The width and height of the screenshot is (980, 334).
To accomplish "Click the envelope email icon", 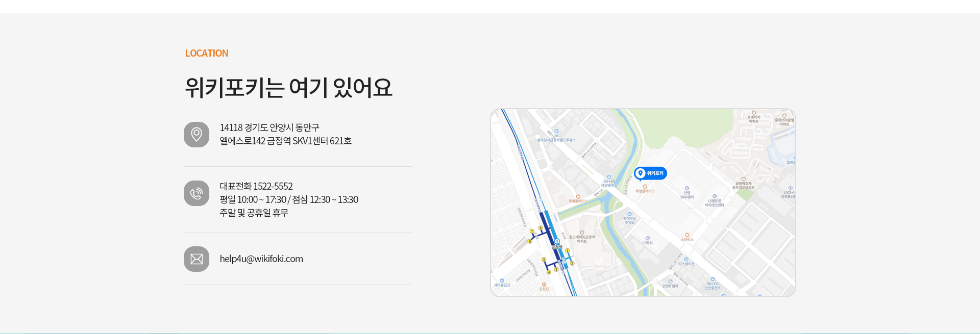I will (x=197, y=259).
